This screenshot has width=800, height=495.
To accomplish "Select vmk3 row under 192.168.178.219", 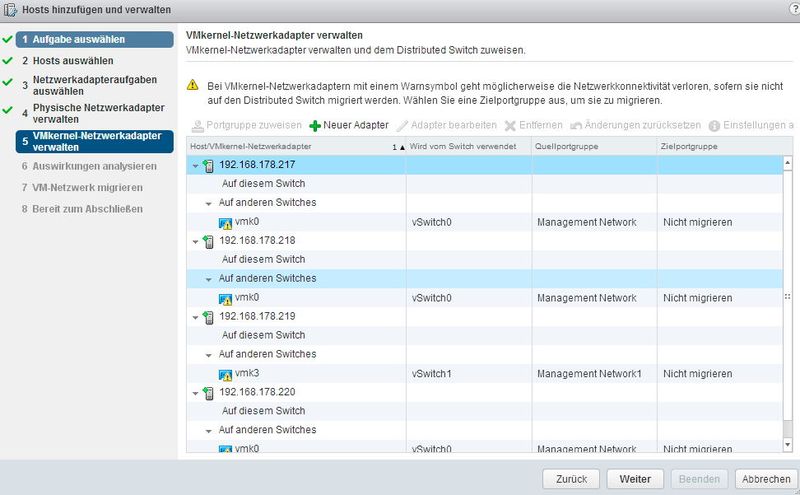I will pyautogui.click(x=485, y=374).
